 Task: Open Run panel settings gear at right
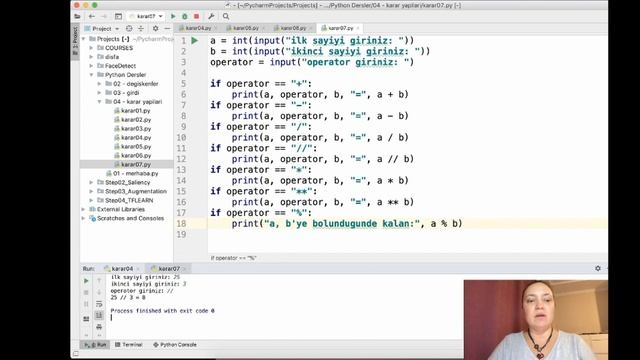point(598,268)
